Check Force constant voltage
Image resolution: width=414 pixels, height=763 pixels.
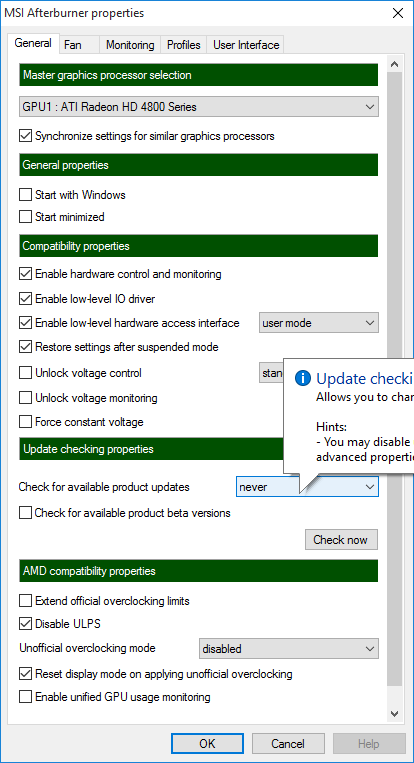(x=25, y=421)
